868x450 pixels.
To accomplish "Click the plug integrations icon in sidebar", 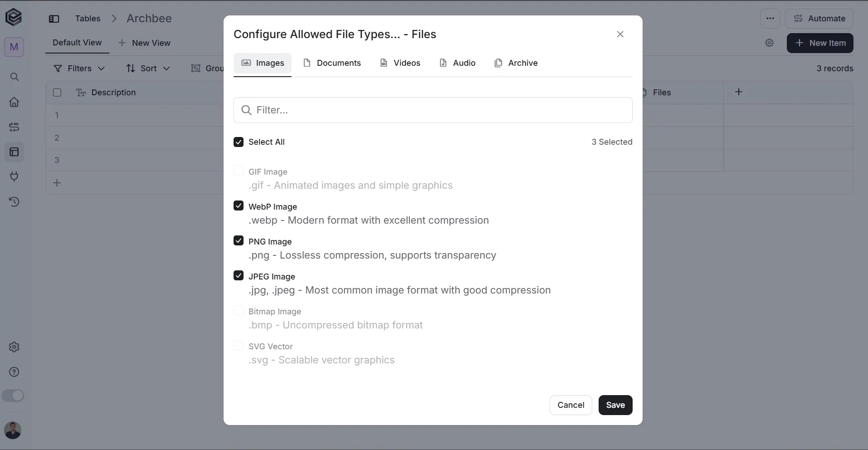I will coord(14,176).
